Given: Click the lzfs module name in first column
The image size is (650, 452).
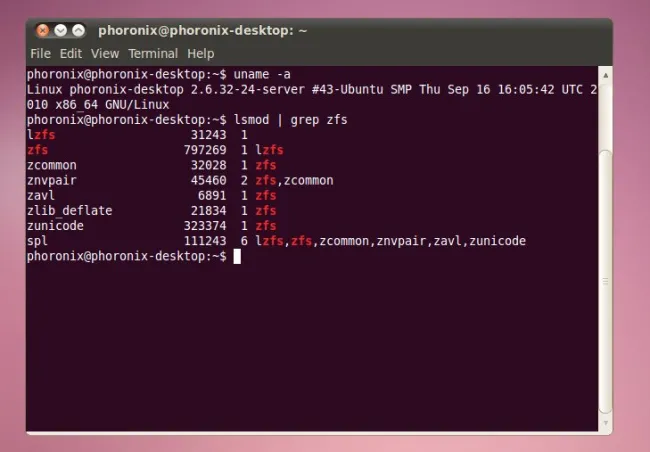Looking at the screenshot, I should coord(41,135).
